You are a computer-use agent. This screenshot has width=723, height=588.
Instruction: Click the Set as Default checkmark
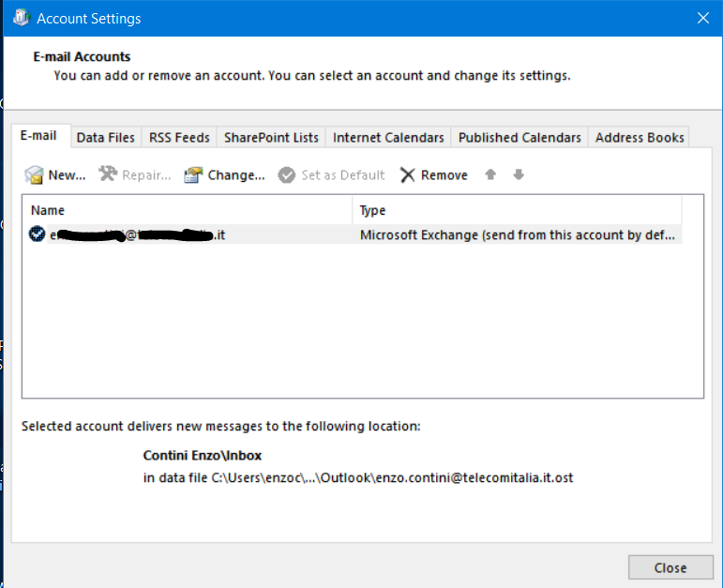coord(286,175)
